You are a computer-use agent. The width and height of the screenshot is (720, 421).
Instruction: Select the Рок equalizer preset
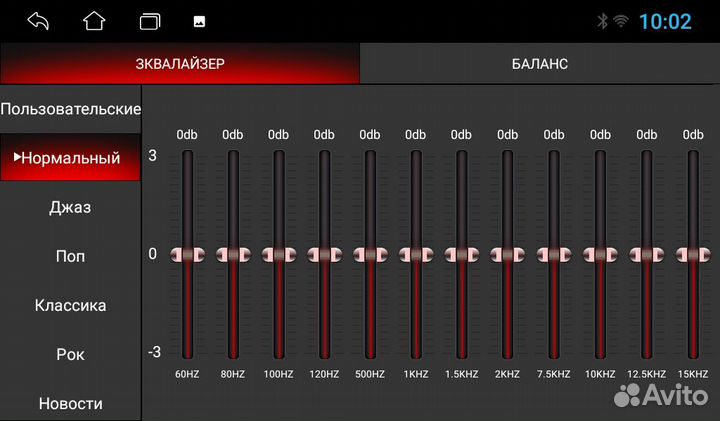(x=70, y=354)
